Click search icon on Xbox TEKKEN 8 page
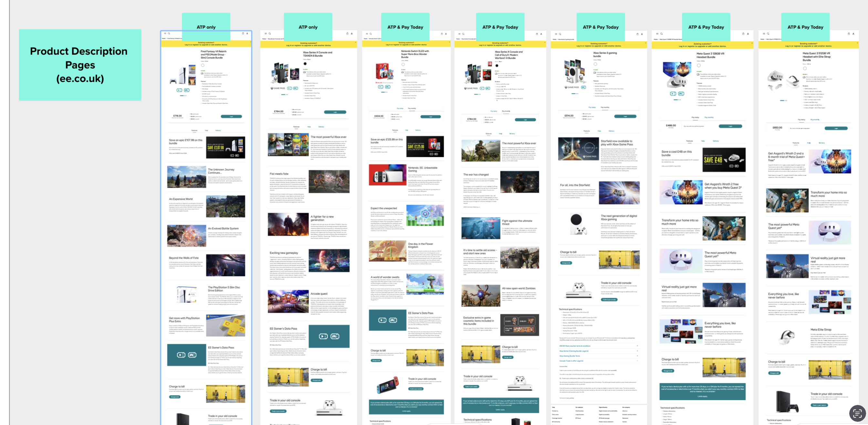This screenshot has height=425, width=868. (x=270, y=33)
